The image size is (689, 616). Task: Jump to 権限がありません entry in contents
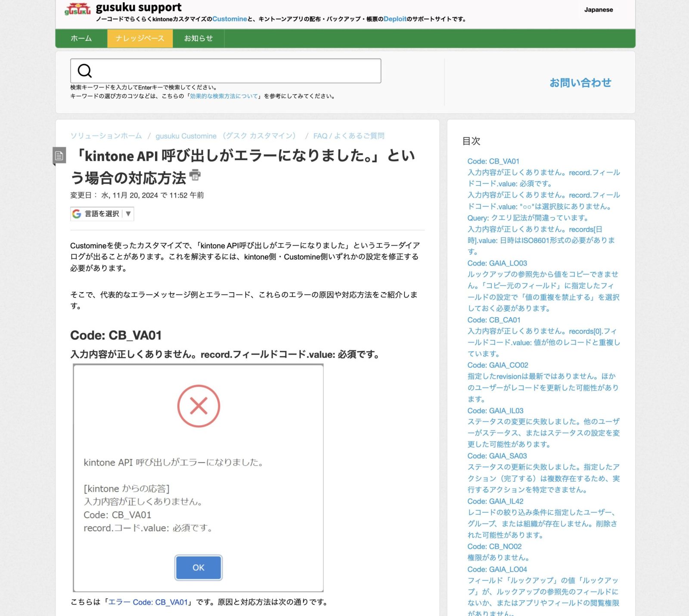499,557
